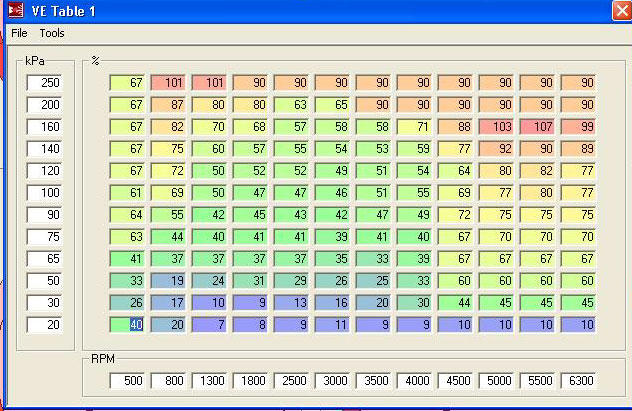632x411 pixels.
Task: Select the 101 cell at 250 kPa, 1300 RPM
Action: click(x=209, y=83)
